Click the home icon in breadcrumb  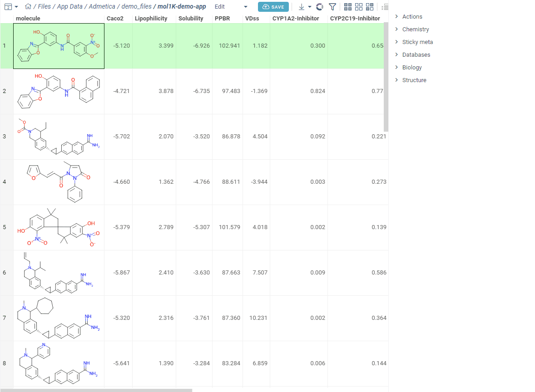click(x=28, y=7)
